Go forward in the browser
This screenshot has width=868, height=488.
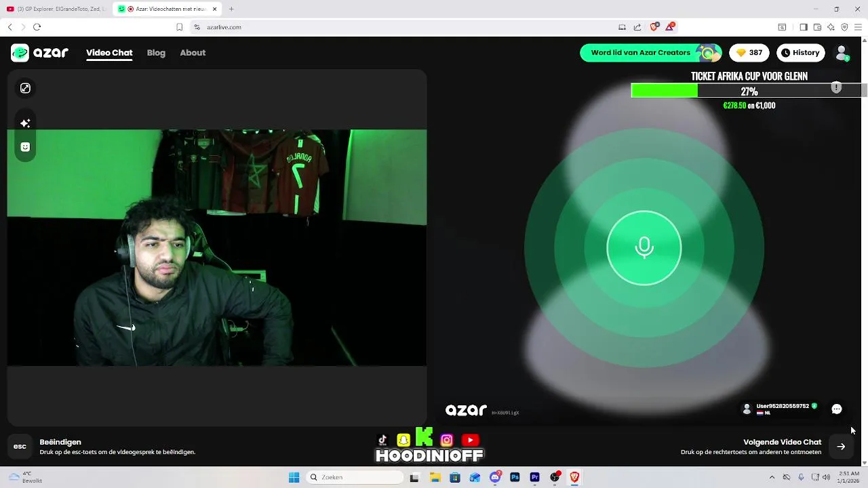(x=23, y=27)
